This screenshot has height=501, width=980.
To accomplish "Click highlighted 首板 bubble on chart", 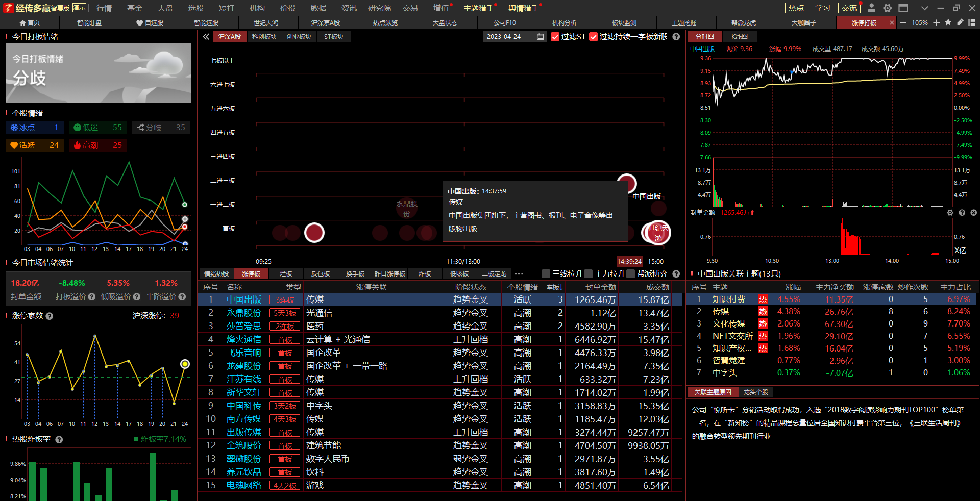I will [314, 233].
